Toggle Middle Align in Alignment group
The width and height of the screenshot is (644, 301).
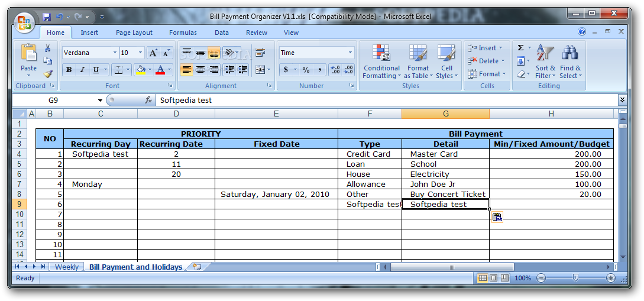200,53
